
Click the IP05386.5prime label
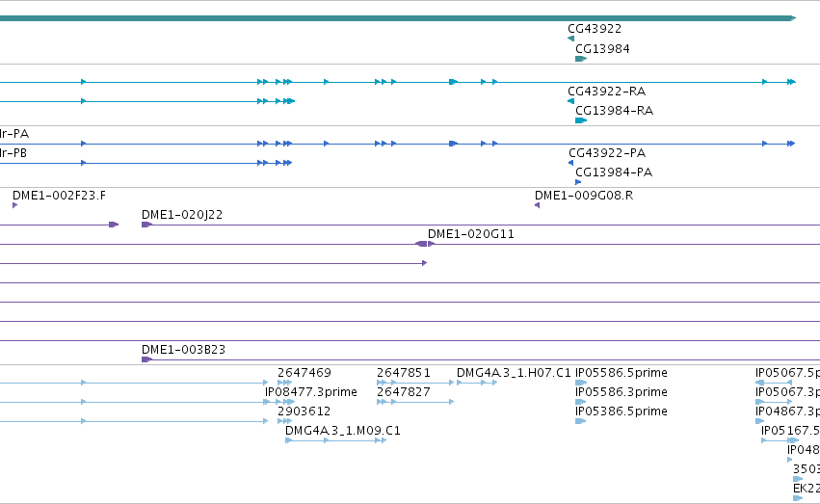[622, 411]
